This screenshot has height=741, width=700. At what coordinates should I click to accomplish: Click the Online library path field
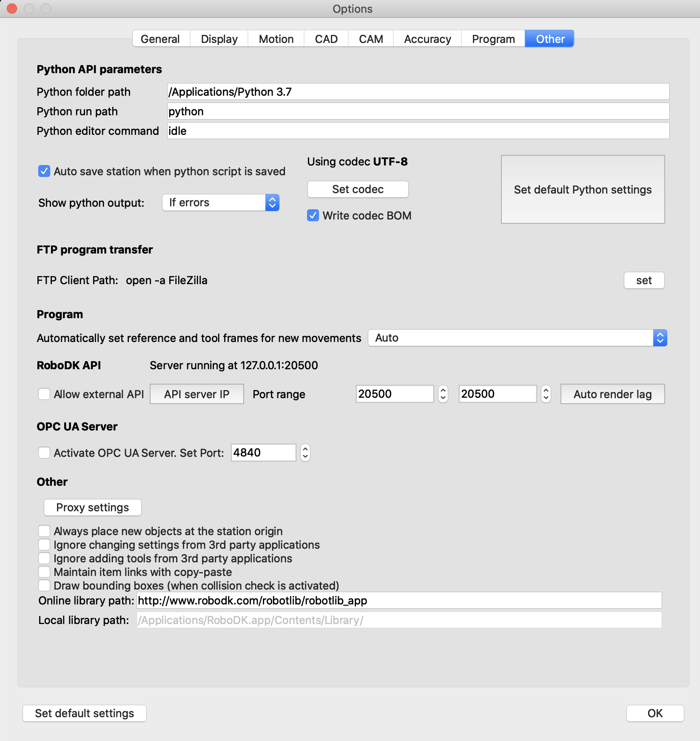(399, 601)
